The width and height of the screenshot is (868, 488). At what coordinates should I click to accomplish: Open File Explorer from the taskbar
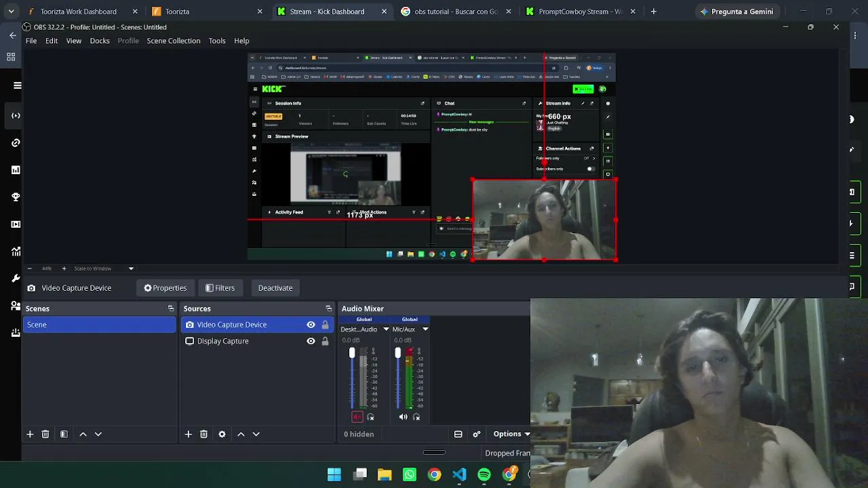point(384,474)
